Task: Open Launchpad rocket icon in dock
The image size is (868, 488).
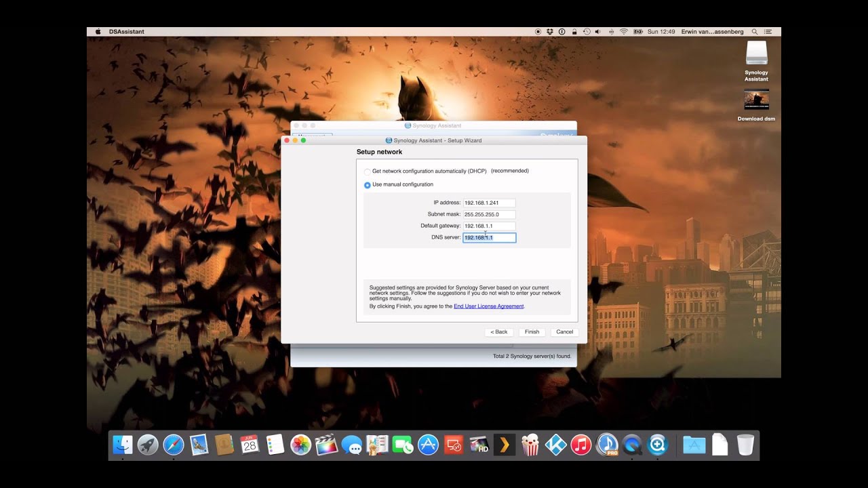Action: (x=148, y=445)
